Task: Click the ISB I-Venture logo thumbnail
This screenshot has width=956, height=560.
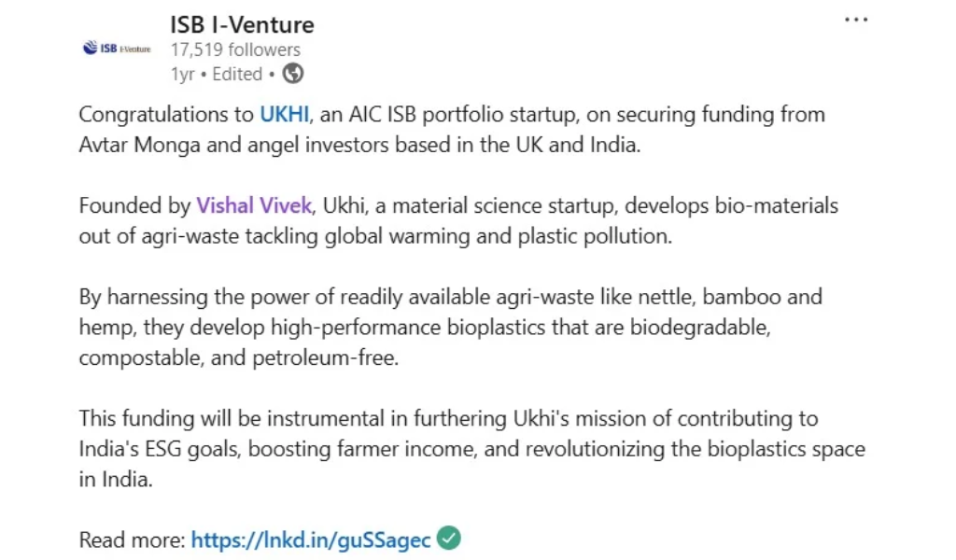Action: click(118, 48)
